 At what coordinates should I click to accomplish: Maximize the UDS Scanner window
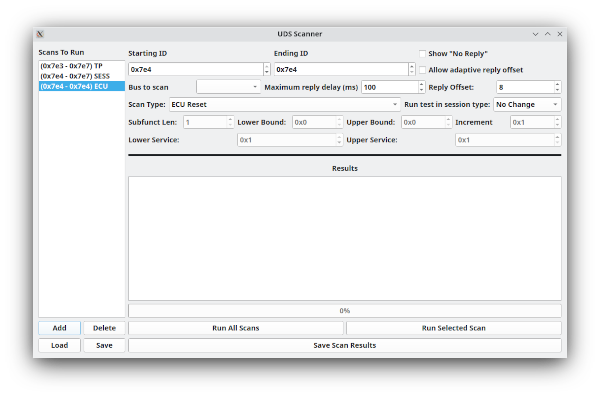pos(548,34)
